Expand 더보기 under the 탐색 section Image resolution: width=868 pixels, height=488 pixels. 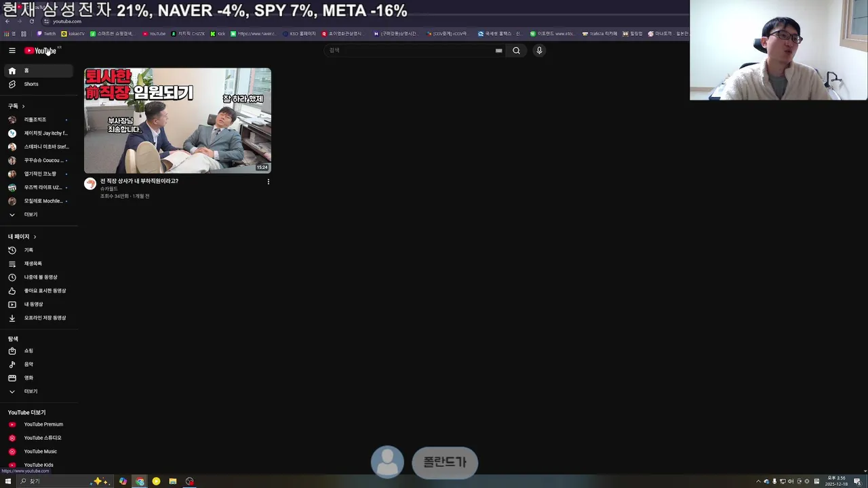[x=39, y=391]
